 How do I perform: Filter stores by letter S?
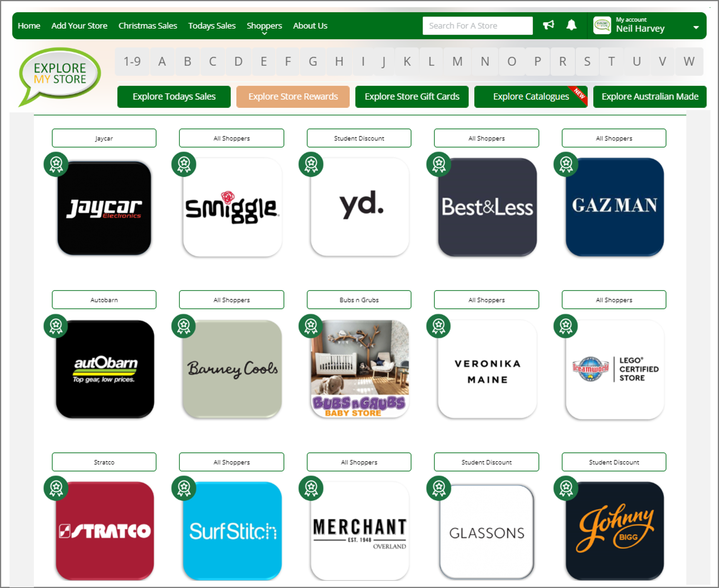point(587,62)
